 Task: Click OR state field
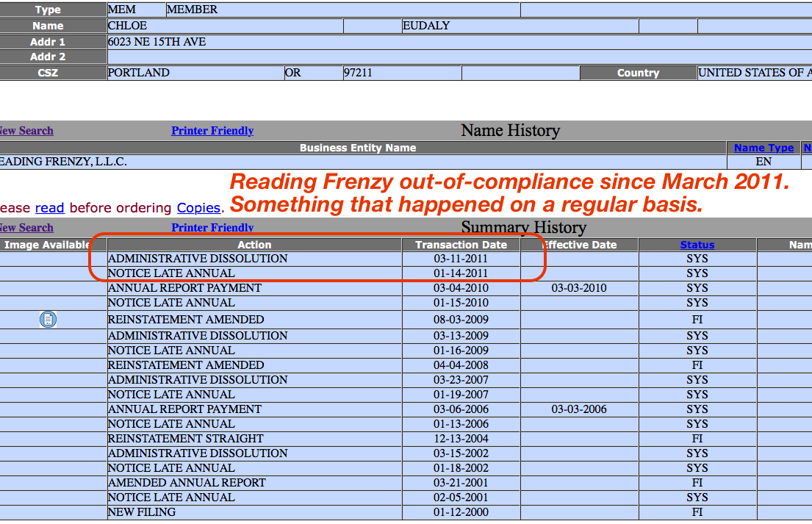[313, 73]
